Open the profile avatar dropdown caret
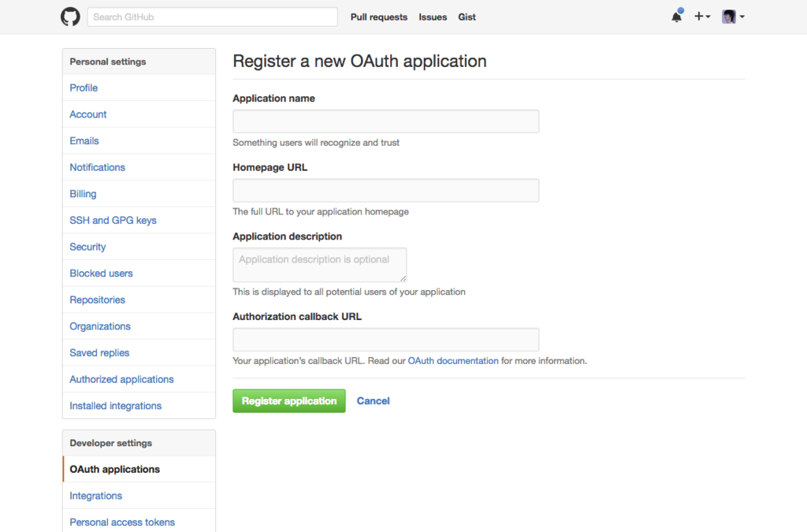 pos(741,17)
